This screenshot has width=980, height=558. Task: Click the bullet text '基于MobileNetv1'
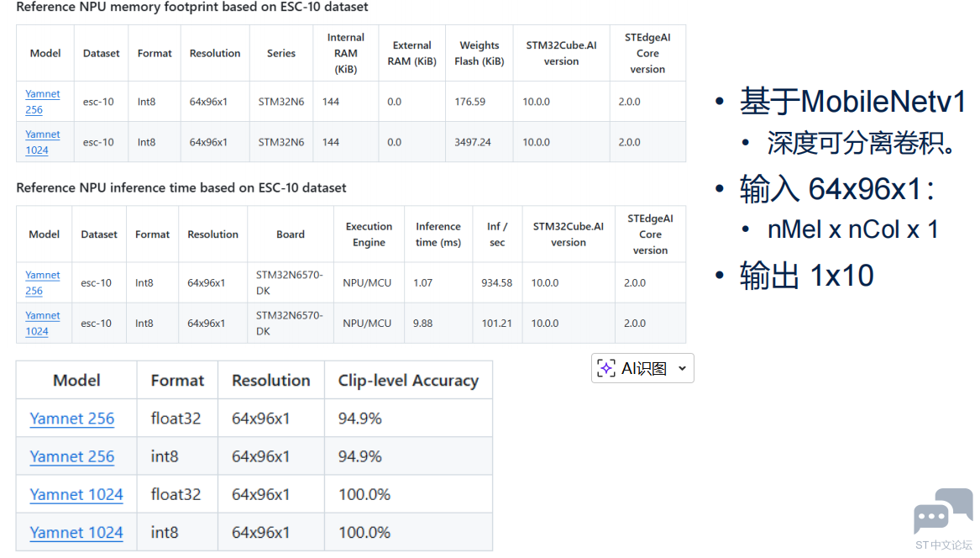point(853,102)
